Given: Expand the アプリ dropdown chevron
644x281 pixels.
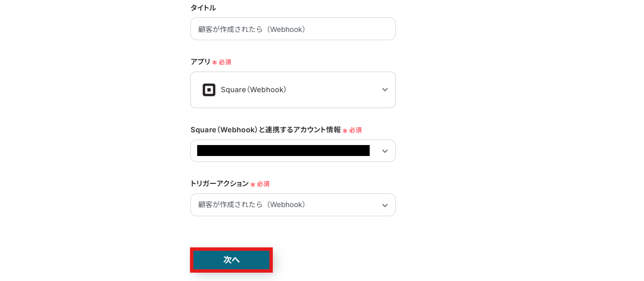Looking at the screenshot, I should tap(385, 90).
